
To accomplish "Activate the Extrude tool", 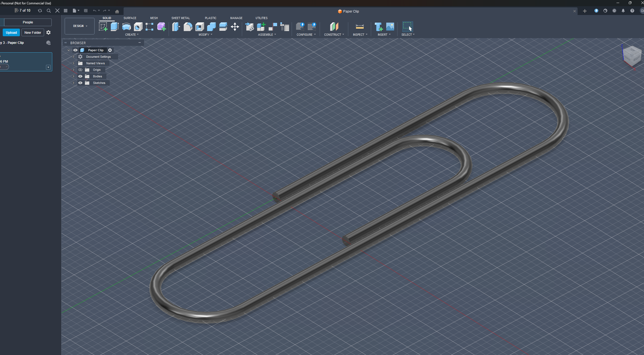I will pos(114,27).
